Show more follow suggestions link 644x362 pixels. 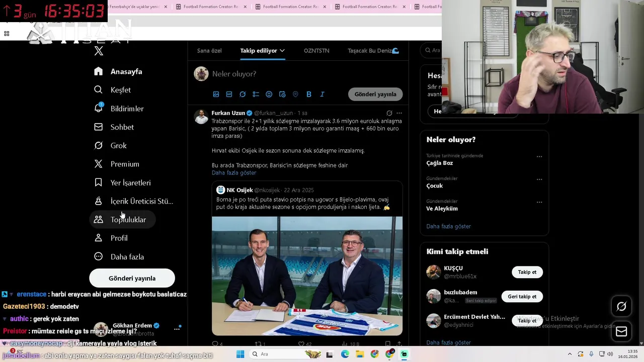[x=449, y=342]
